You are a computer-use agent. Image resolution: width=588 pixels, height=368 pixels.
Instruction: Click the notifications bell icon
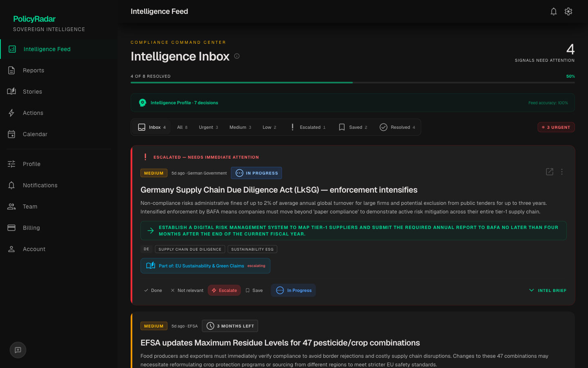point(554,11)
